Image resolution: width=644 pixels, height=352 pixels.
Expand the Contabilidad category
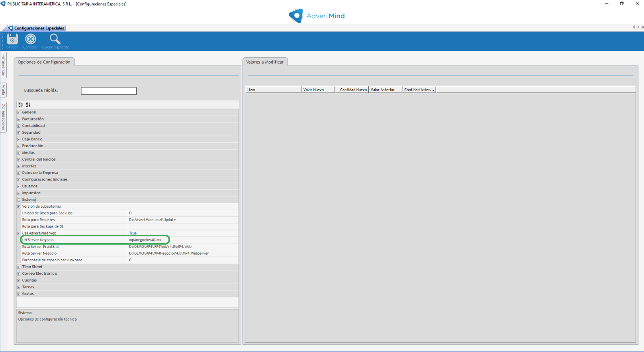(x=19, y=126)
